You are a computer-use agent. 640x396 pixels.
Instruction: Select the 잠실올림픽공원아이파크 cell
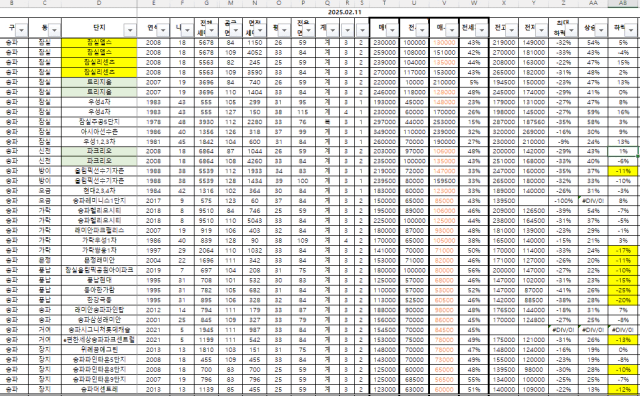click(x=99, y=270)
